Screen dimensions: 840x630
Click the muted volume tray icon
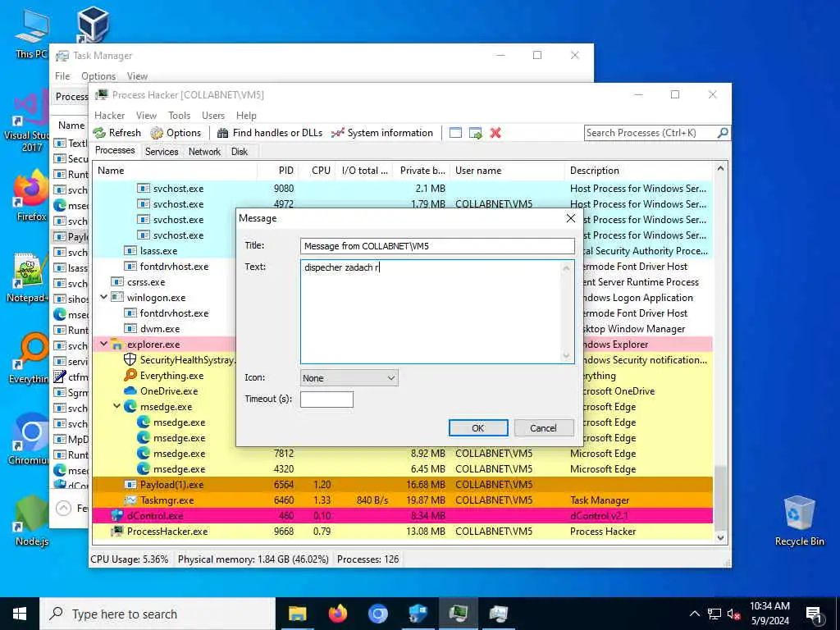733,614
